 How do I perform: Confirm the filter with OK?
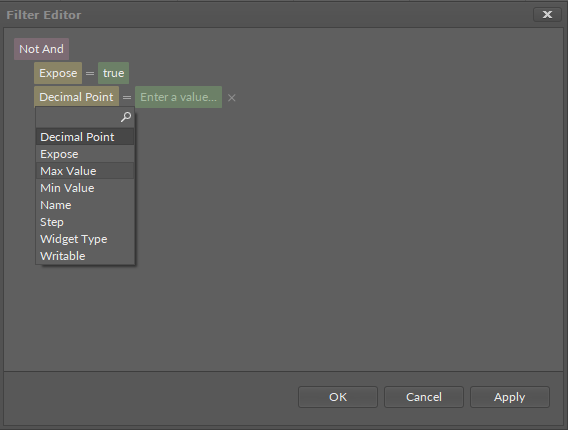coord(338,397)
